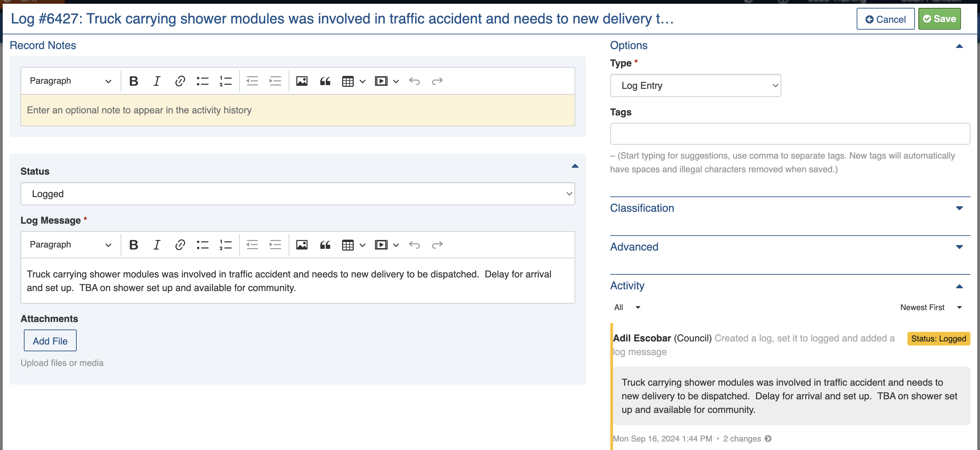Open the Type dropdown Log Entry
The image size is (980, 450).
pyautogui.click(x=695, y=85)
